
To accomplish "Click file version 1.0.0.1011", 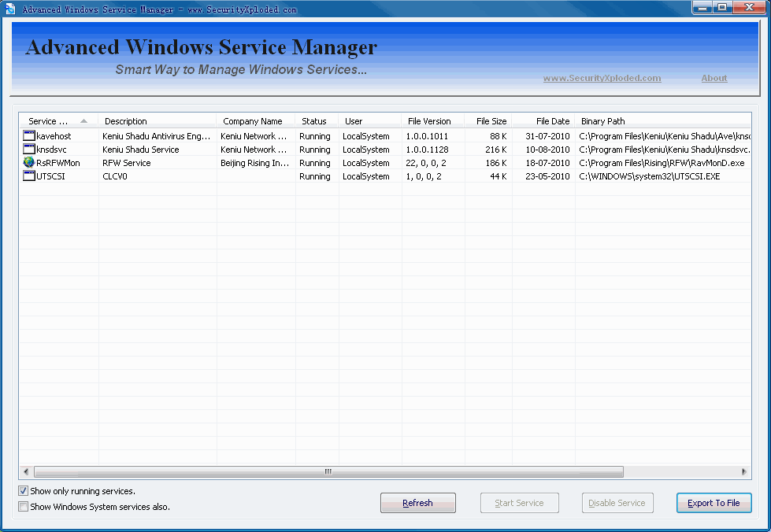I will point(427,136).
